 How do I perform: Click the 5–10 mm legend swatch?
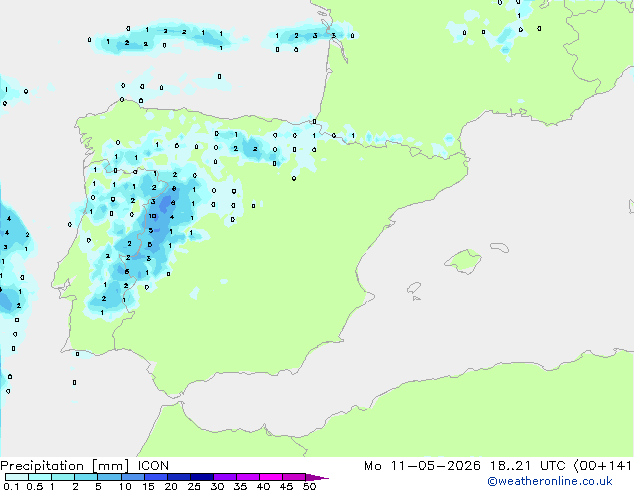pos(109,477)
